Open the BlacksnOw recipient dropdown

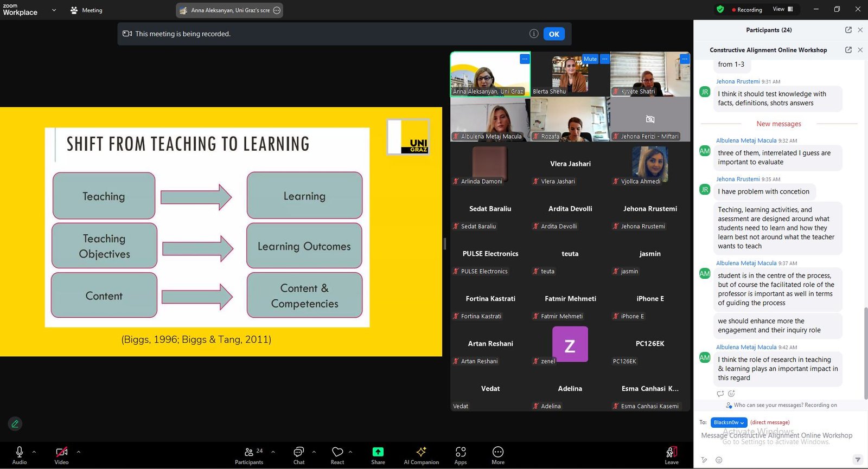tap(729, 422)
